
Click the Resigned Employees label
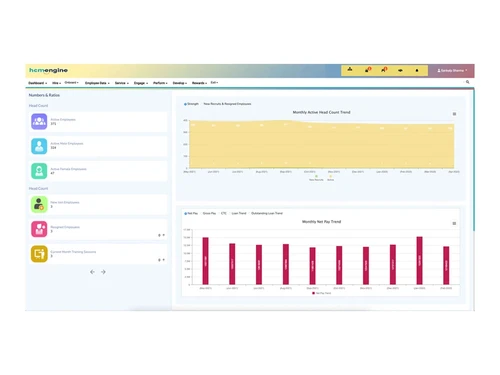[x=65, y=227]
